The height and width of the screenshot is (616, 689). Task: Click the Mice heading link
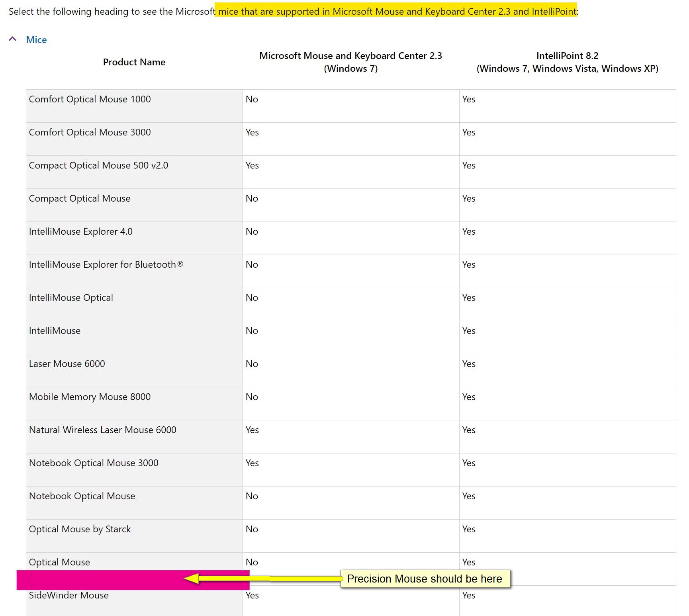pos(36,40)
